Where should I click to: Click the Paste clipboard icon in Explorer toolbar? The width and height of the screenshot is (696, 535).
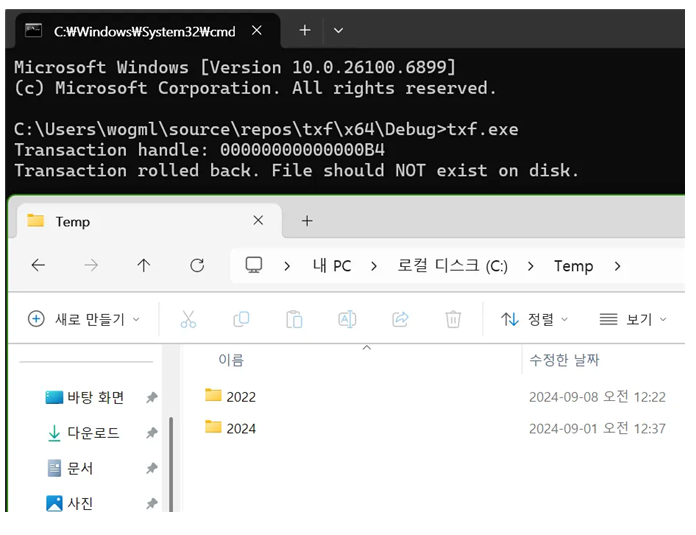(x=294, y=319)
